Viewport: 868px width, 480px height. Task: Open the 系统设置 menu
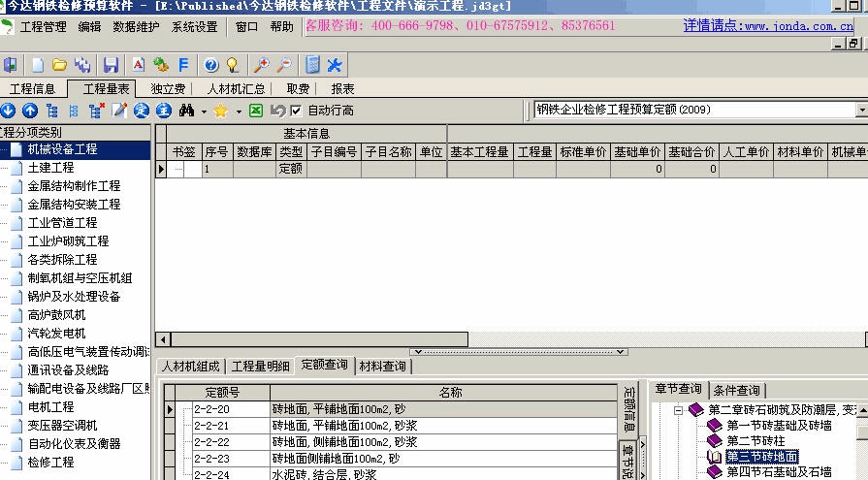point(194,26)
